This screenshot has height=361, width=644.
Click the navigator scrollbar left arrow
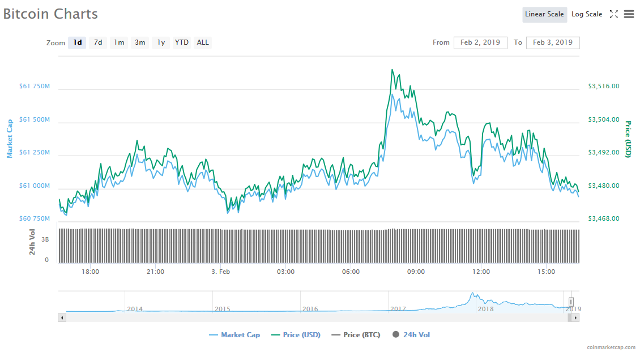[62, 318]
